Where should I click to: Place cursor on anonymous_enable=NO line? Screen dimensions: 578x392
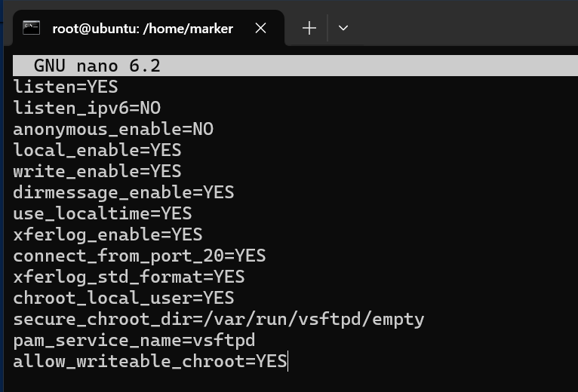tap(113, 129)
